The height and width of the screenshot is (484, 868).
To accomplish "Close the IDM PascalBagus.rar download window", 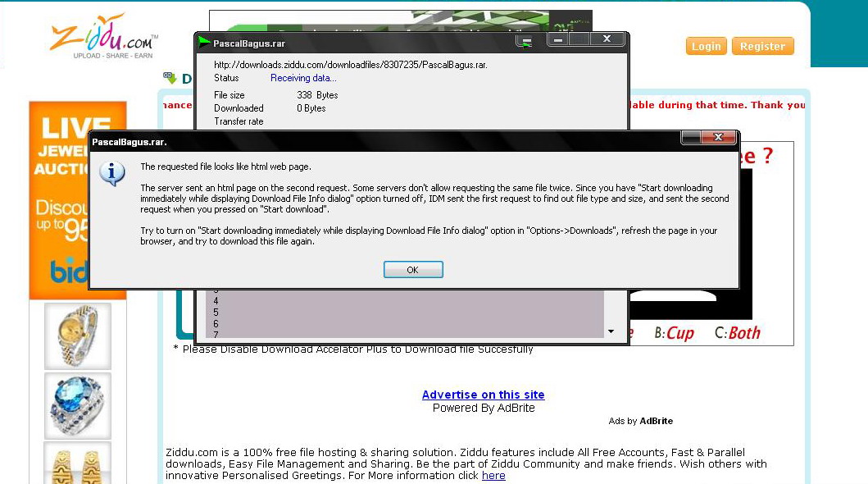I will point(607,39).
